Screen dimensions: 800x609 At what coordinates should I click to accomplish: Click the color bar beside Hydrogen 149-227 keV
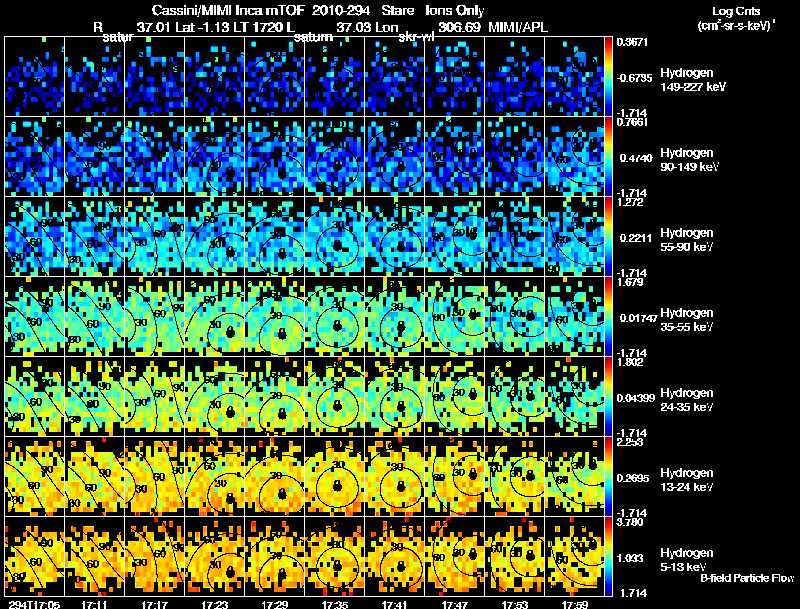[x=608, y=77]
